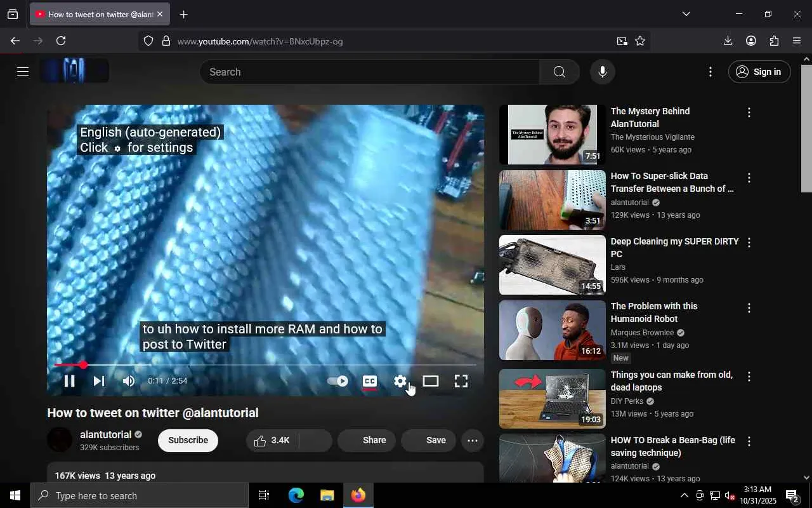Viewport: 812px width, 508px height.
Task: Open the Firefox application menu
Action: point(797,41)
